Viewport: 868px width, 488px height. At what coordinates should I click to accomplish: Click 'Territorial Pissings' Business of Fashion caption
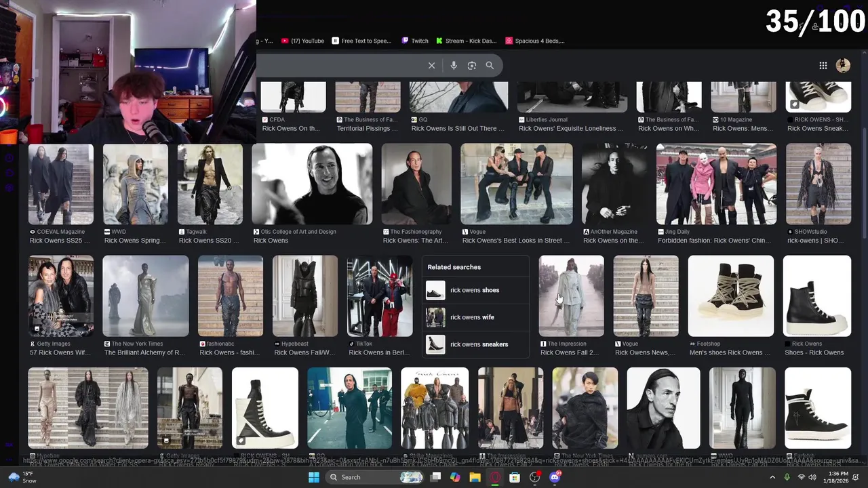(367, 129)
